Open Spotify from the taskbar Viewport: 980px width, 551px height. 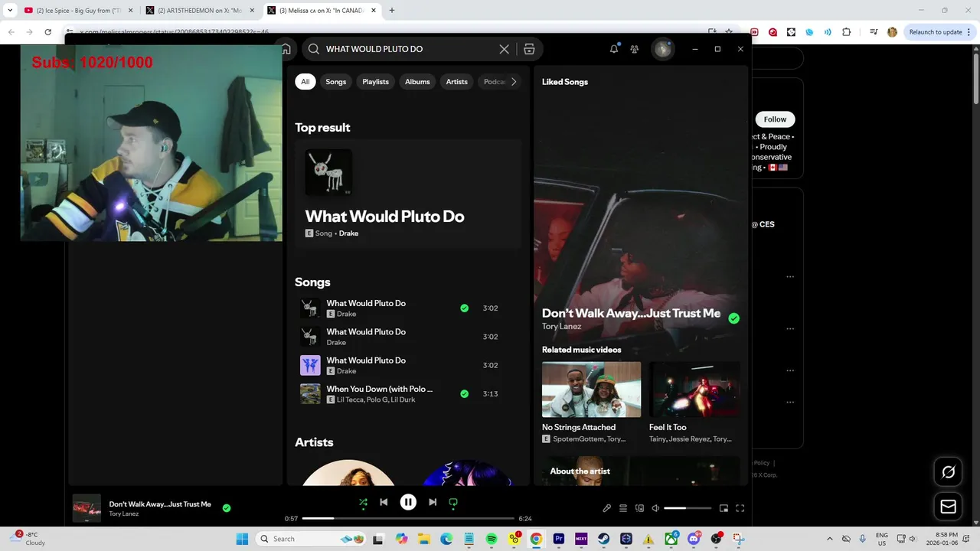492,539
